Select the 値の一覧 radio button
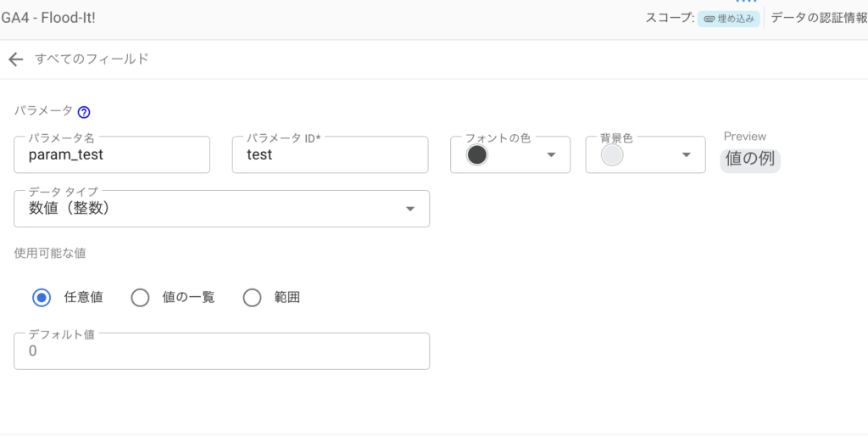The width and height of the screenshot is (868, 437). pyautogui.click(x=140, y=298)
